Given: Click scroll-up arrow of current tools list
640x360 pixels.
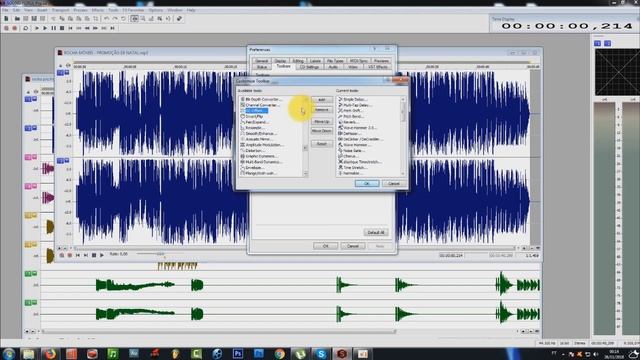Looking at the screenshot, I should point(403,99).
